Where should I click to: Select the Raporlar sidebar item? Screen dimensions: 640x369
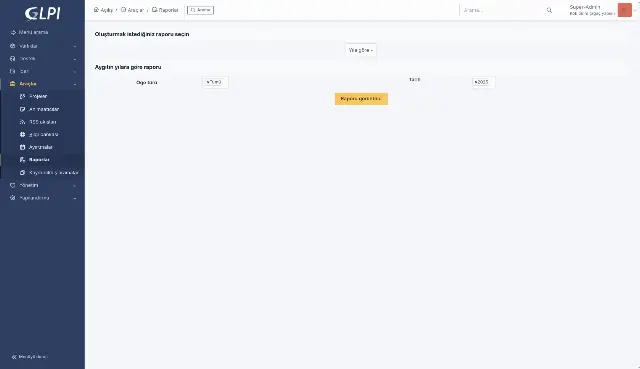[x=39, y=160]
